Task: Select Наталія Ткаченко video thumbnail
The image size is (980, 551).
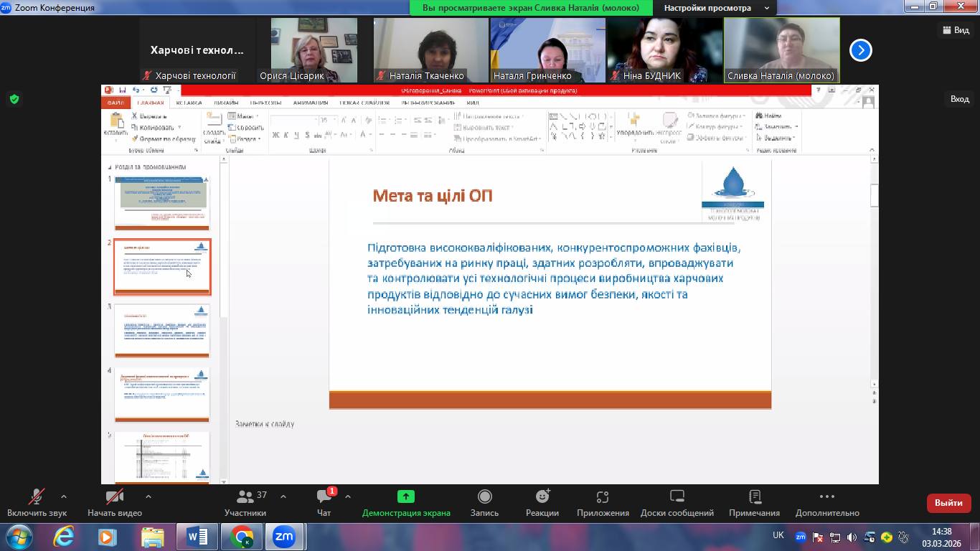Action: click(x=431, y=49)
